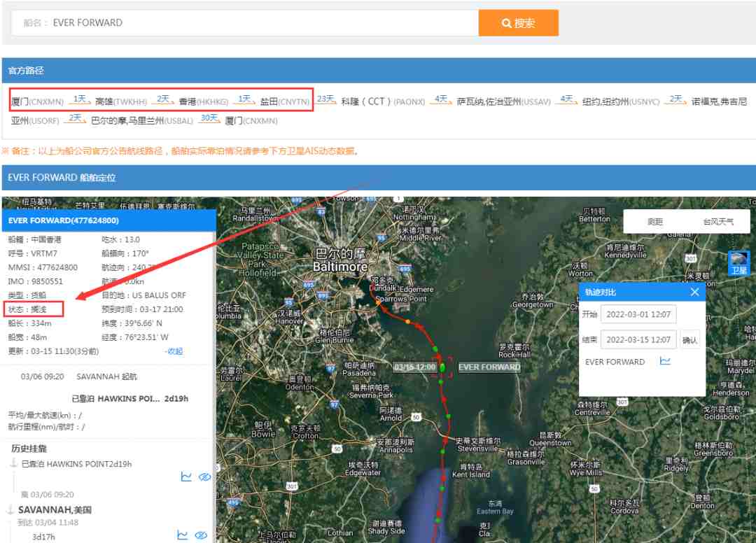Click the 30天 transit duration link
This screenshot has width=756, height=543.
tap(209, 118)
